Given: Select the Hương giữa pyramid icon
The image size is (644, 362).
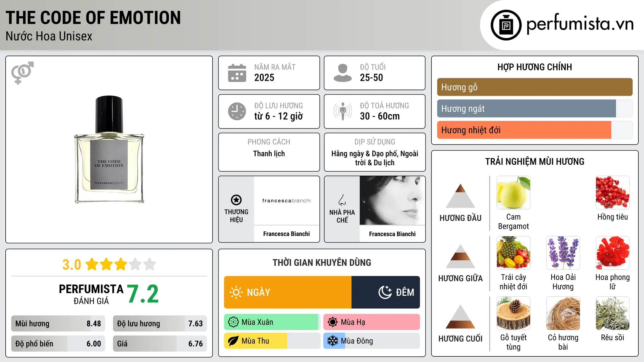Looking at the screenshot, I should (461, 256).
